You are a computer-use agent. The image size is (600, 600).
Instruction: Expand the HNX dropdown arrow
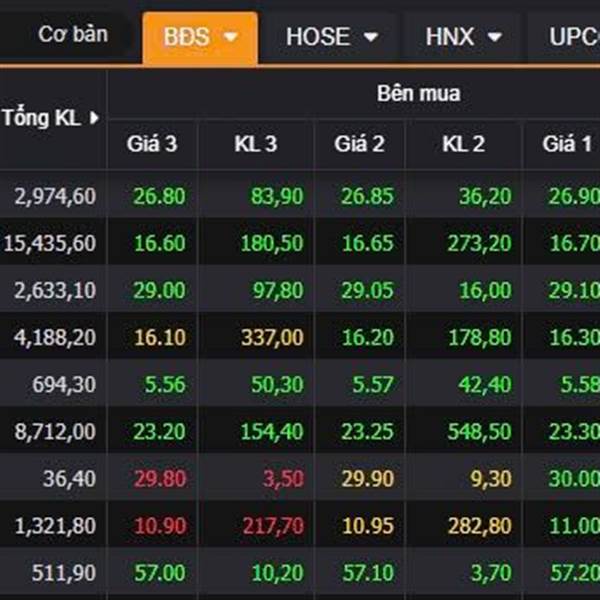pos(495,37)
